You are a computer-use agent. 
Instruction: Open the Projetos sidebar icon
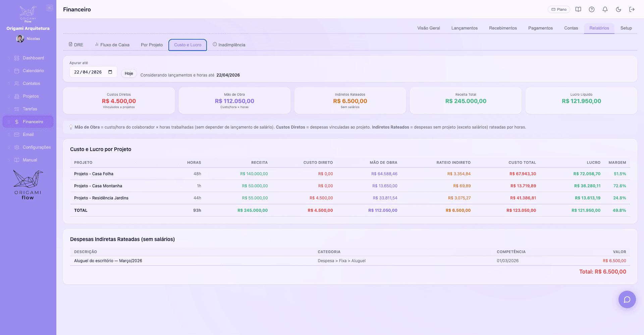point(17,96)
